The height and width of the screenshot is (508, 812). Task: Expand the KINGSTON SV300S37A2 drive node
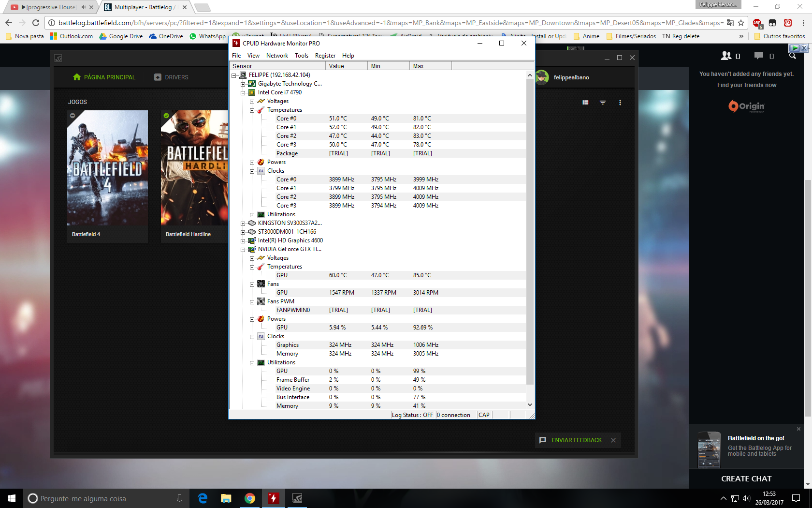click(x=243, y=224)
